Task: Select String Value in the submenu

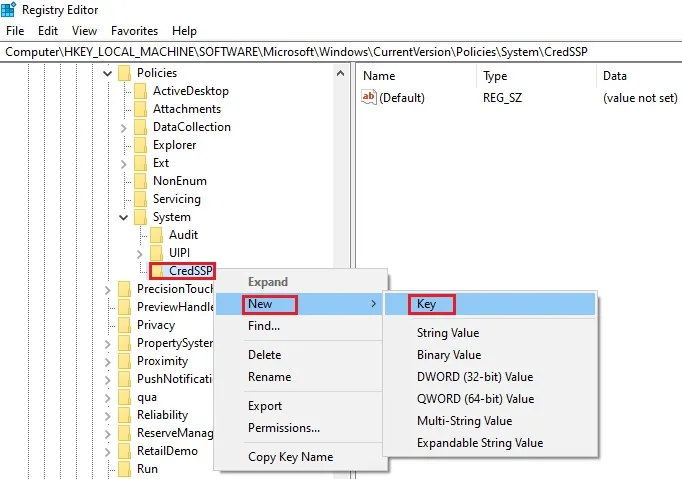Action: point(490,333)
